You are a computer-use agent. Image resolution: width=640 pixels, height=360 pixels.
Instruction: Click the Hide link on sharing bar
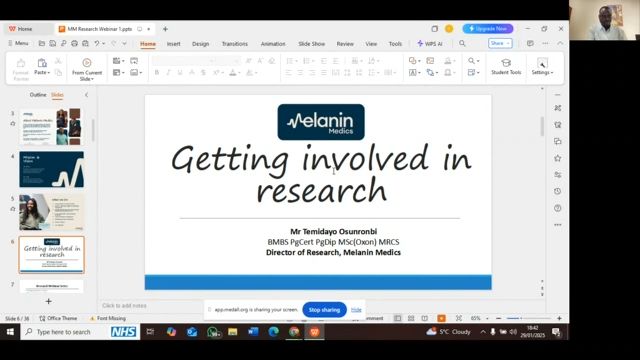(x=356, y=310)
